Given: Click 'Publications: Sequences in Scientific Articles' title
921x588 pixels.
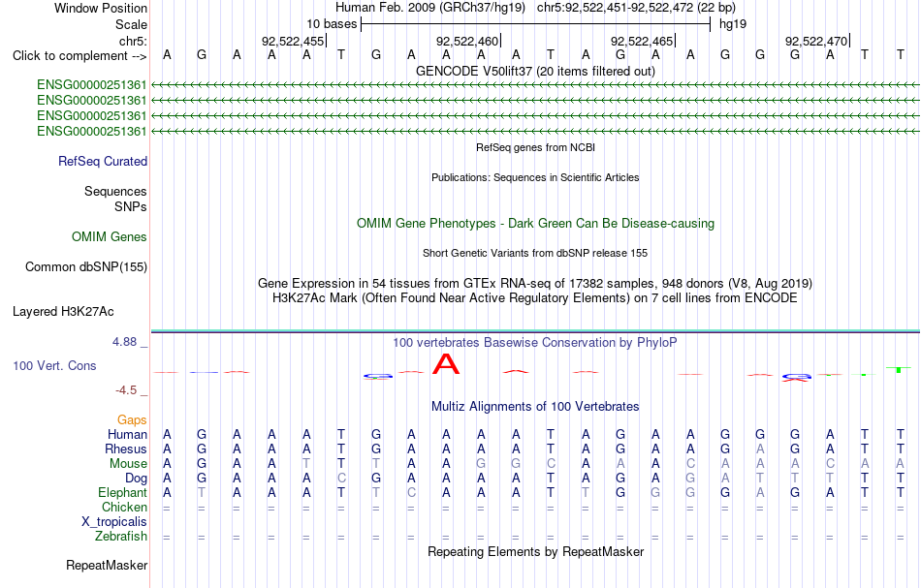Looking at the screenshot, I should click(x=535, y=177).
